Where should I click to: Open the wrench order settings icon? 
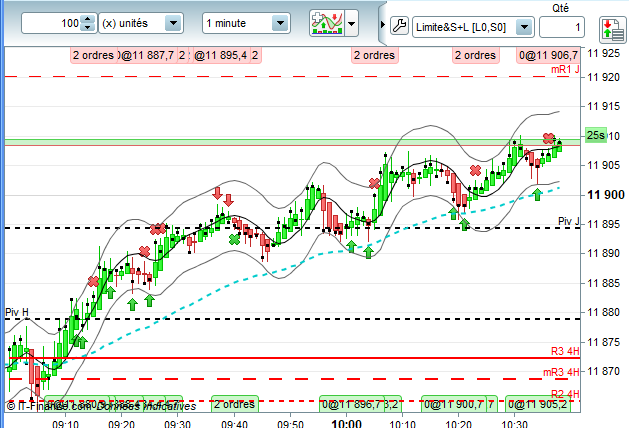pos(399,26)
